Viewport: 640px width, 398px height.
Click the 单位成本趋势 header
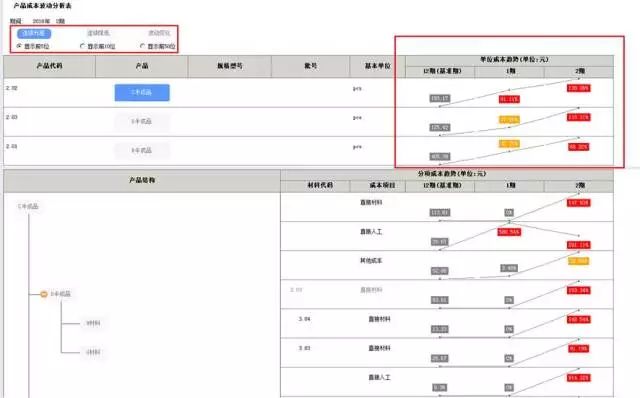coord(513,60)
